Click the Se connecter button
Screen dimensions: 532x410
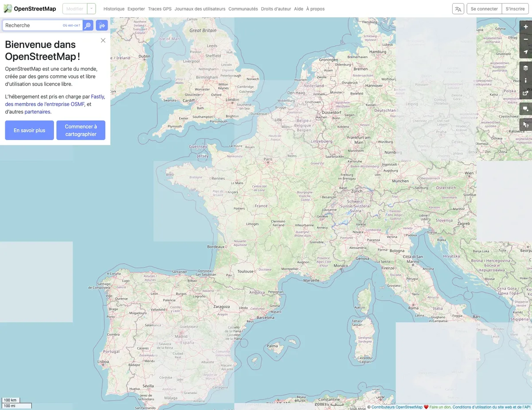tap(484, 9)
